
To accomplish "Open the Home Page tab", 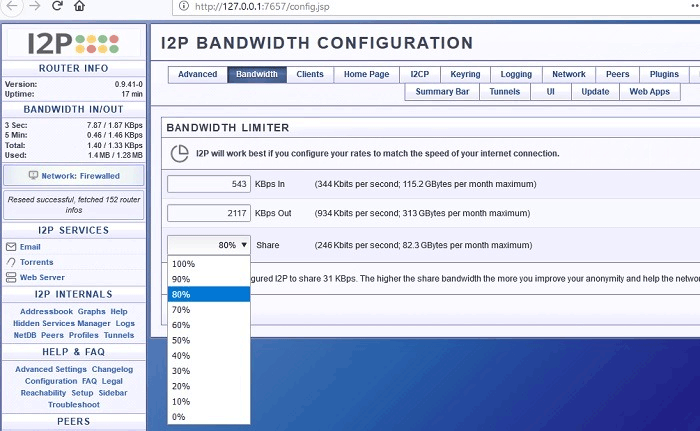I will tap(366, 74).
